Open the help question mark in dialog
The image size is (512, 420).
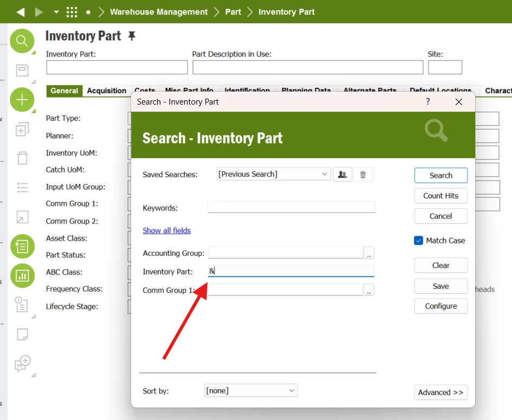pyautogui.click(x=428, y=101)
